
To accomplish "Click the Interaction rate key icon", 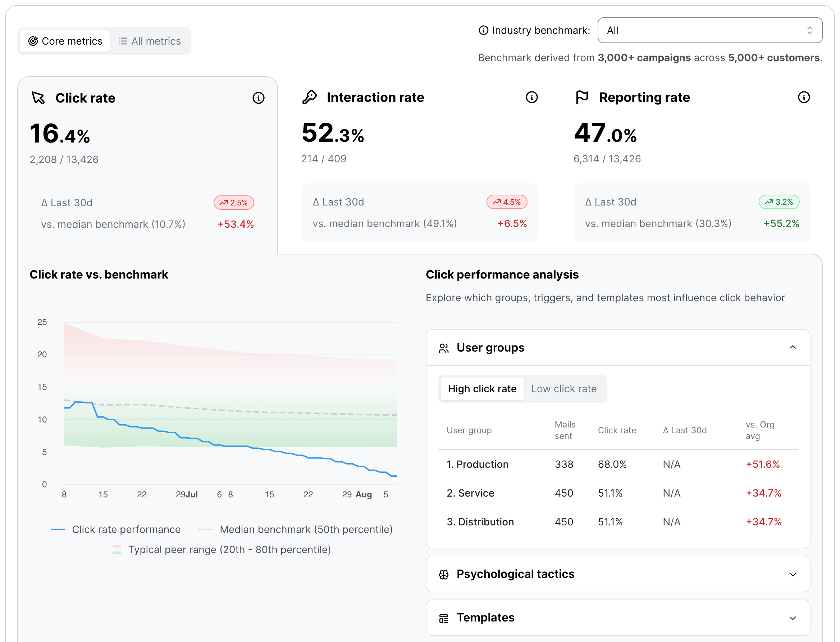I will coord(310,98).
